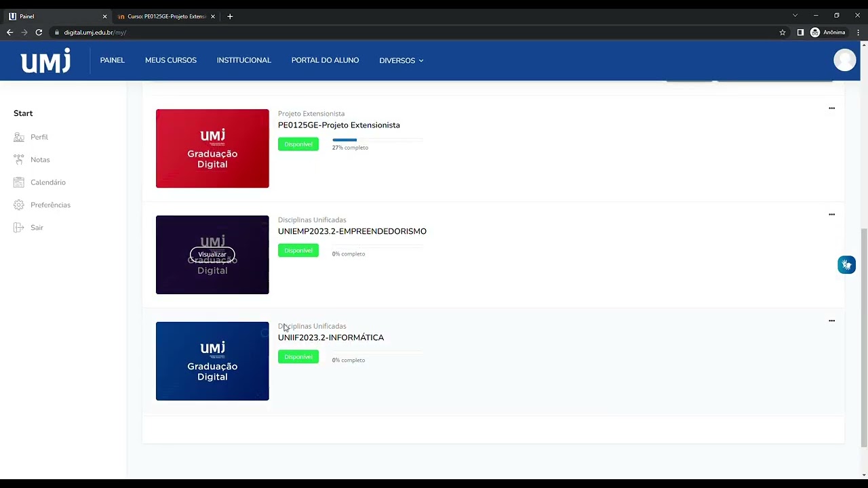The width and height of the screenshot is (868, 488).
Task: Close the Curso PE0125GE tab
Action: click(x=213, y=16)
